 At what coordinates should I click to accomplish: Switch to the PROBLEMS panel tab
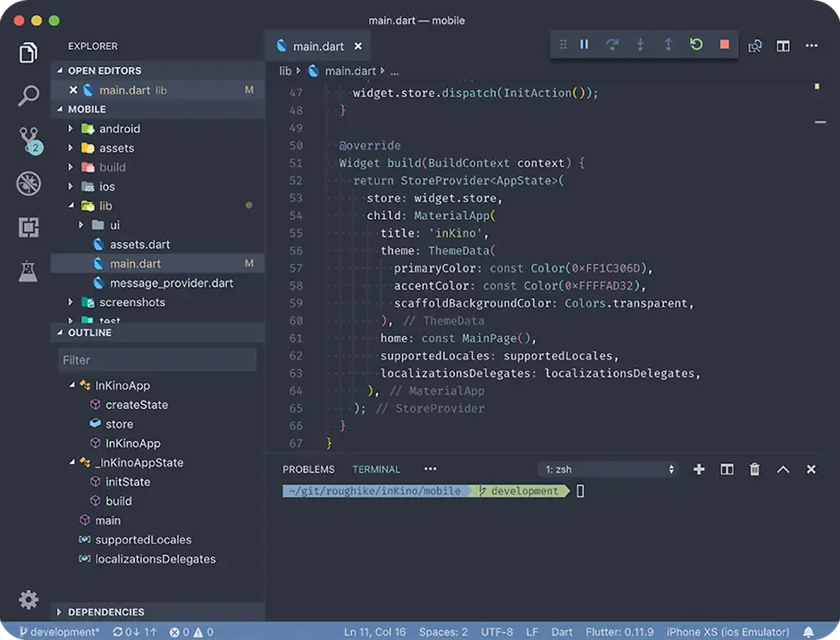[308, 469]
